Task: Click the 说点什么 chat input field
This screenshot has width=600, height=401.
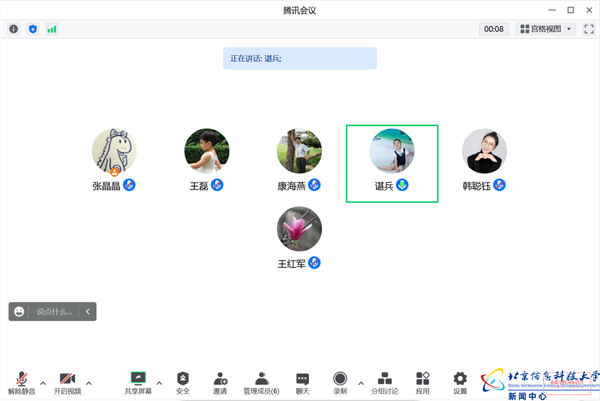Action: (54, 312)
